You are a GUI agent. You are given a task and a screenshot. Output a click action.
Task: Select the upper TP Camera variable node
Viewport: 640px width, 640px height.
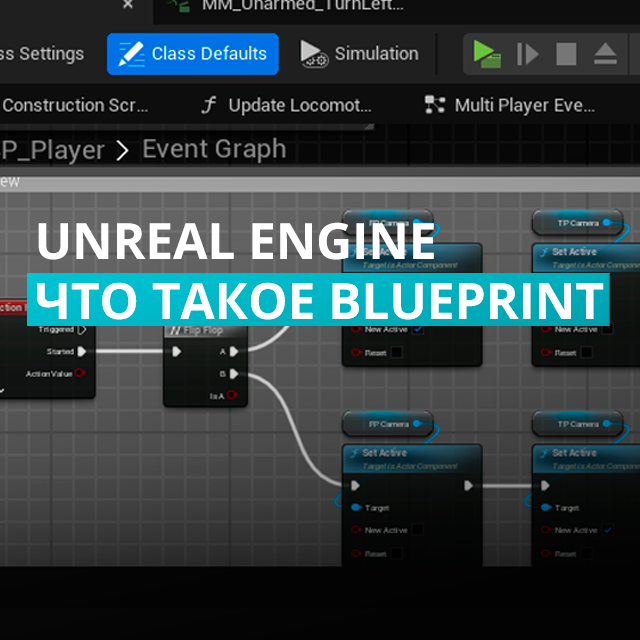point(578,223)
